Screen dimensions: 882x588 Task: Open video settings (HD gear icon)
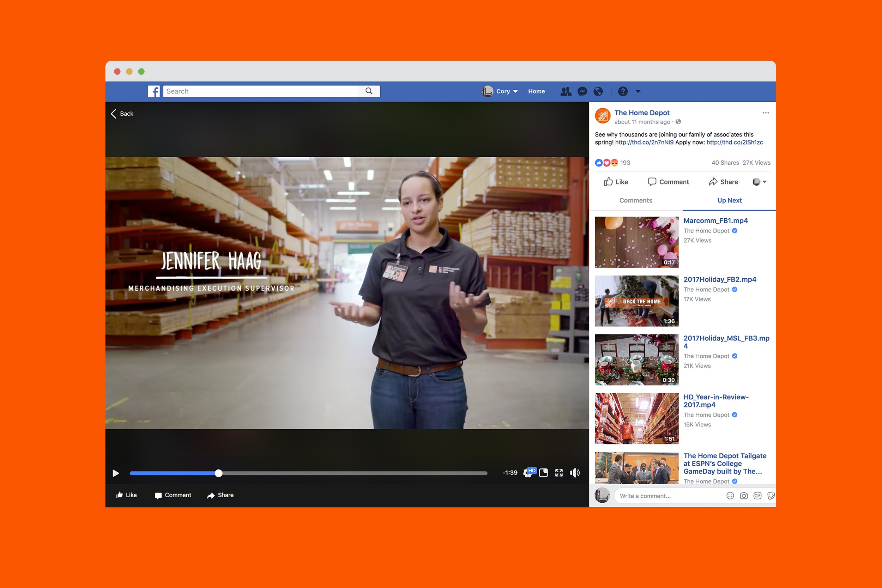[528, 473]
